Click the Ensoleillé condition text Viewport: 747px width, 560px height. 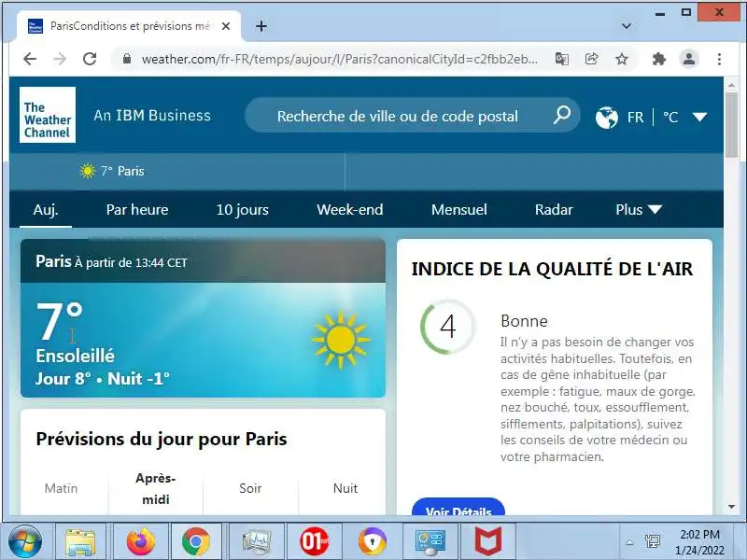[x=76, y=356]
